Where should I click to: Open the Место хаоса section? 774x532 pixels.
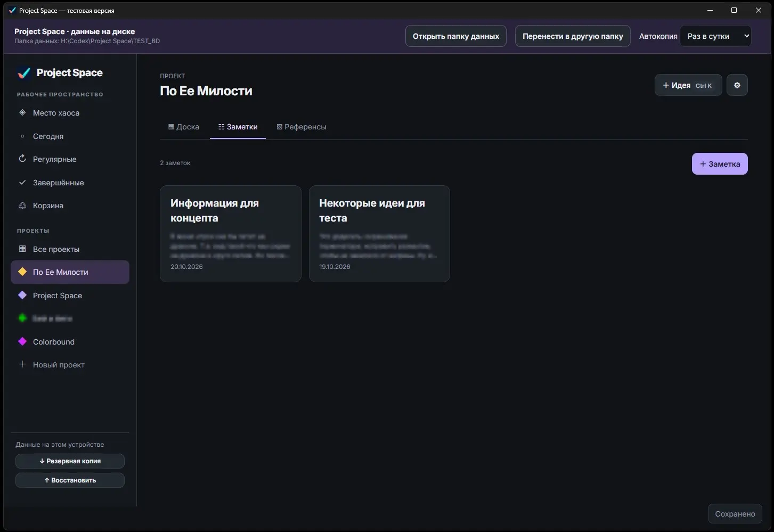click(70, 113)
